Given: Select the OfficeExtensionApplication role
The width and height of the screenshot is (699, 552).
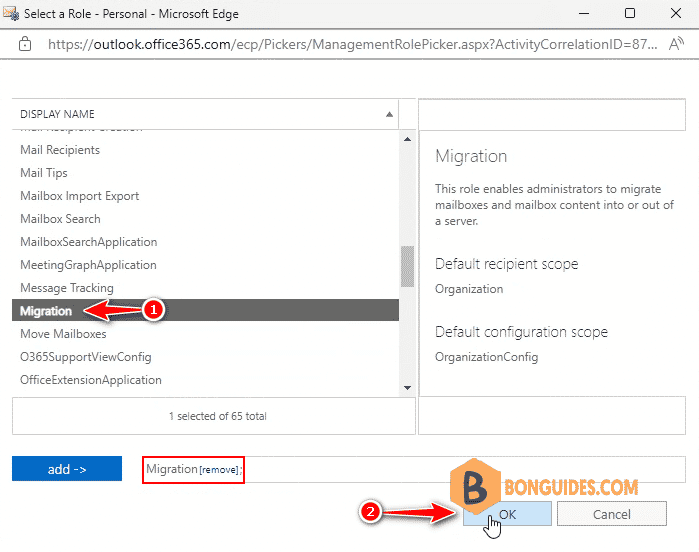Looking at the screenshot, I should coord(90,380).
